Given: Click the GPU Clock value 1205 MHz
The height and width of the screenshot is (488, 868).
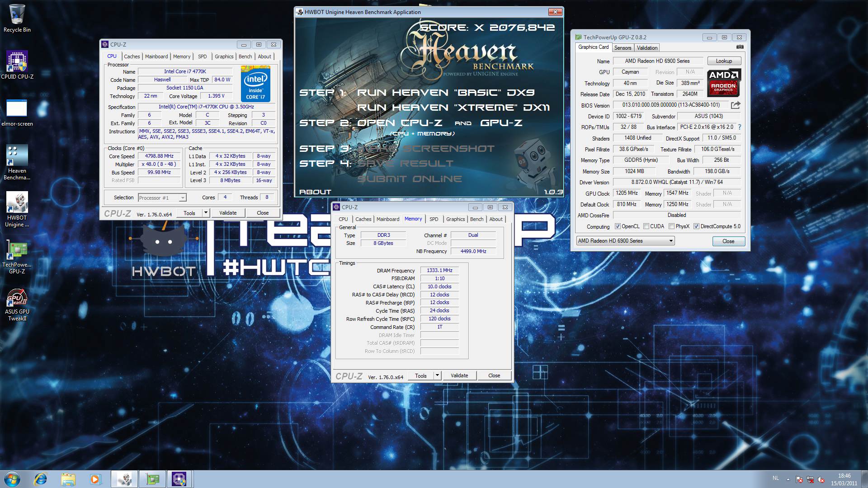Looking at the screenshot, I should point(627,193).
